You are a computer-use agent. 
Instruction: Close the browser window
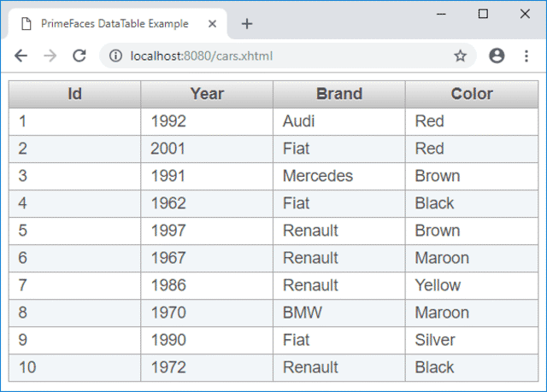click(525, 14)
